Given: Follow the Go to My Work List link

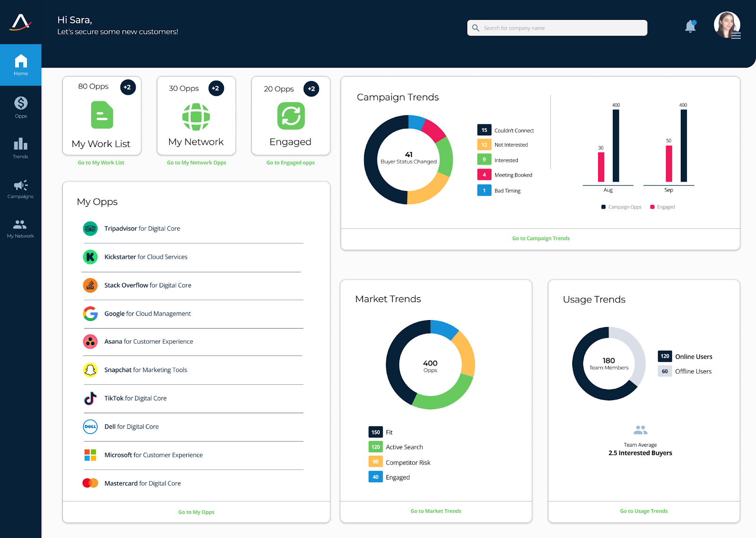Looking at the screenshot, I should 101,163.
